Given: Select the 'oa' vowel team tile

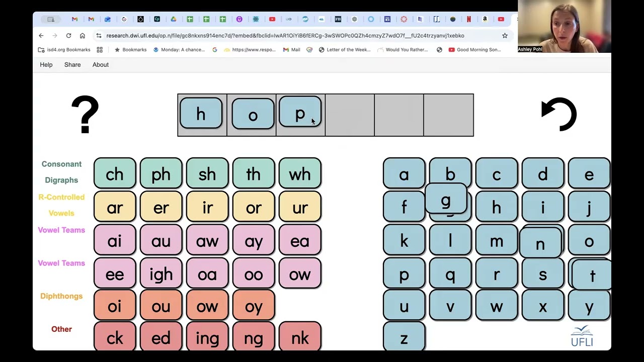Looking at the screenshot, I should pos(207,274).
